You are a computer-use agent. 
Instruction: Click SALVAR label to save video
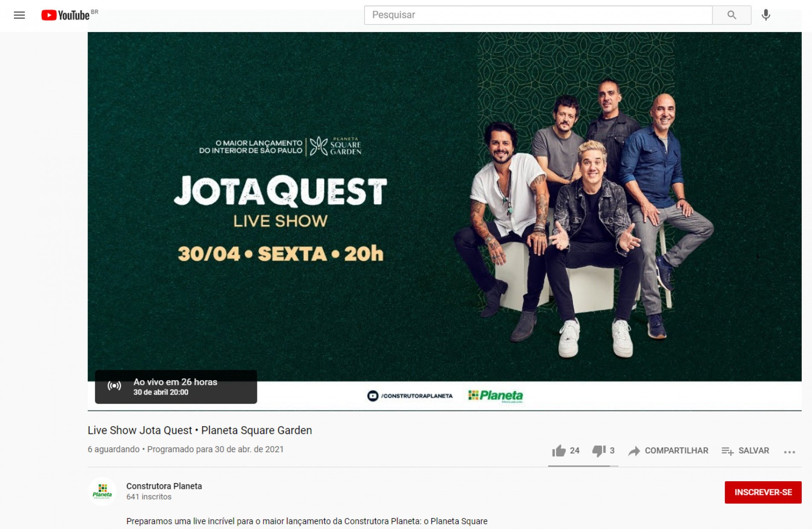pyautogui.click(x=754, y=451)
